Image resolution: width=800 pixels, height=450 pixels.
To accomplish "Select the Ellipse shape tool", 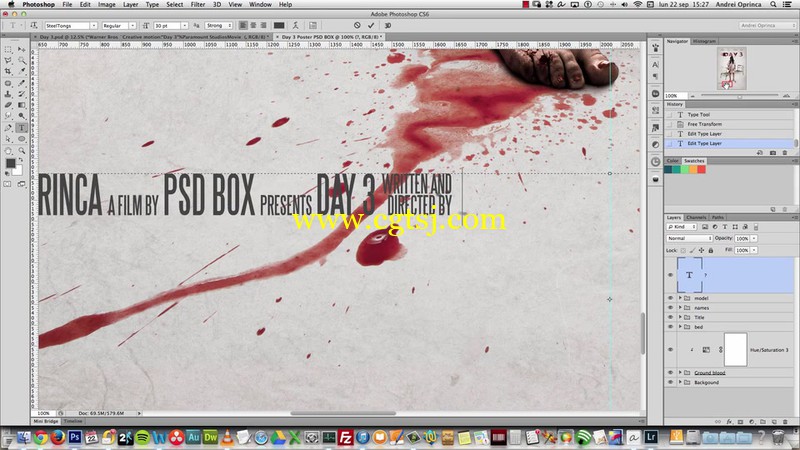I will point(21,139).
